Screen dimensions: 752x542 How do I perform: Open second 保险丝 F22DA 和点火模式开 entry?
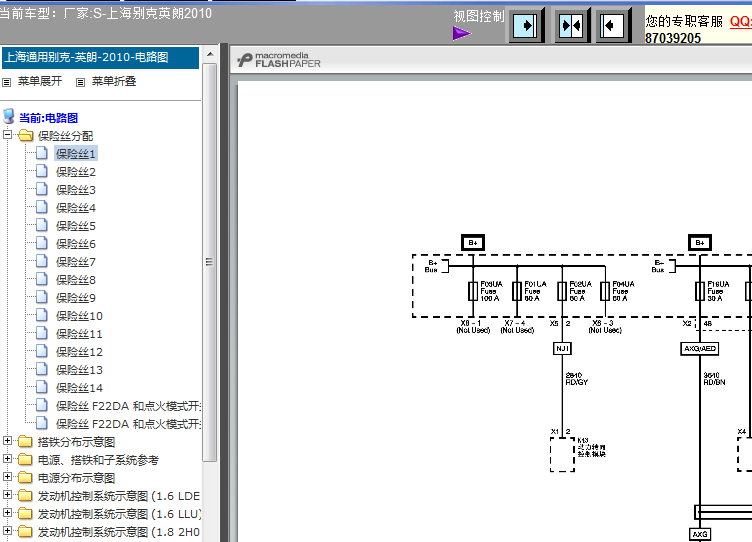(x=128, y=424)
